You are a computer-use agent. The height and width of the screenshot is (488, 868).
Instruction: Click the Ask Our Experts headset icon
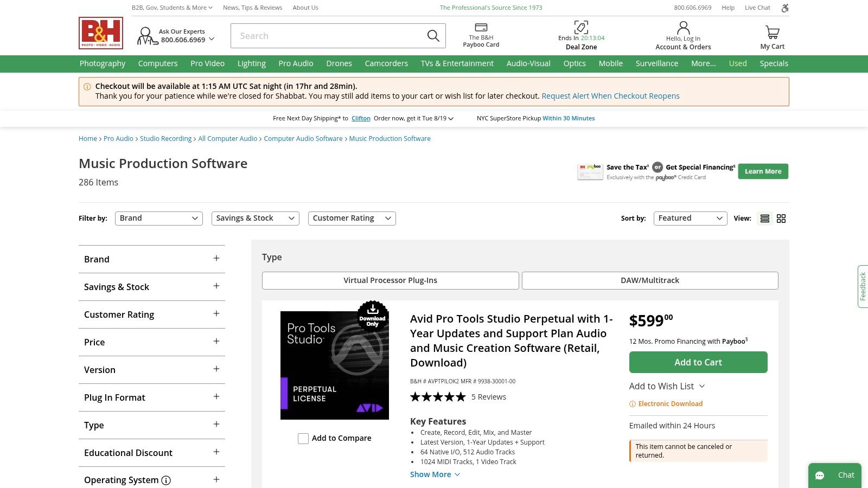tap(146, 36)
